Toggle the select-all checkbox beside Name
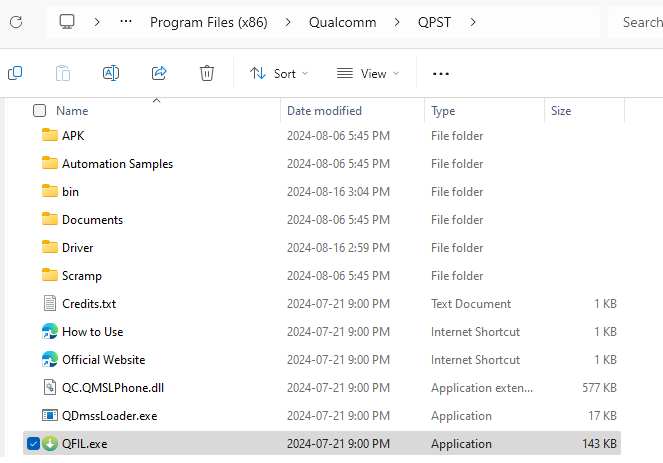Screen dimensions: 663x463 [x=39, y=111]
